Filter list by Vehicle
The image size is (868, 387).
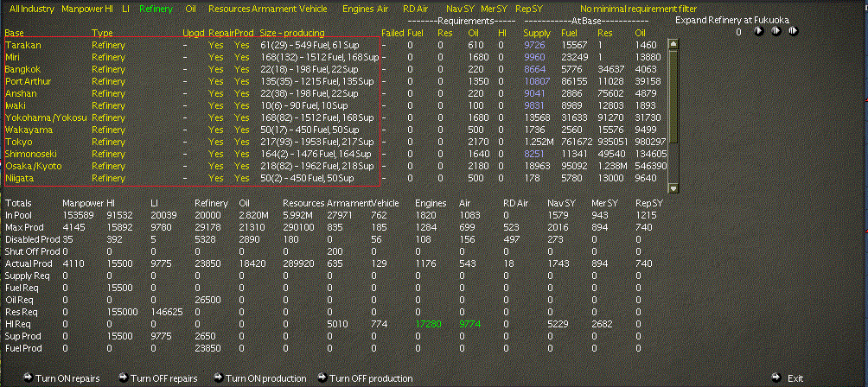coord(313,9)
